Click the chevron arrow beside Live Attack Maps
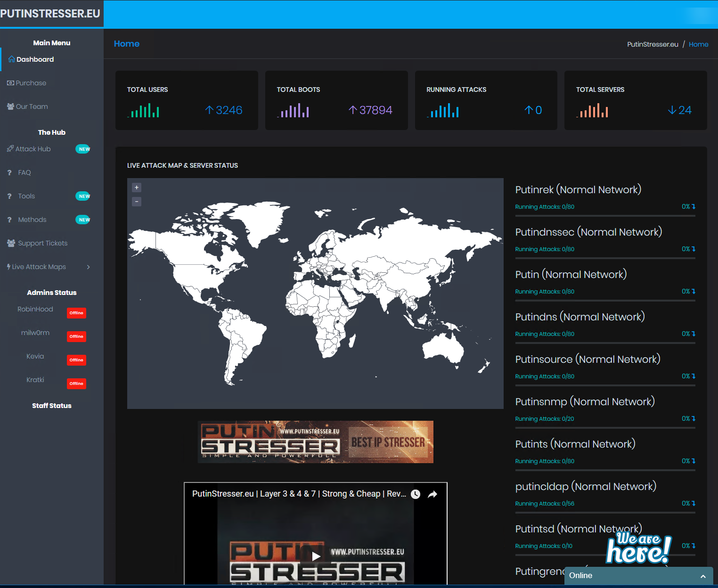The height and width of the screenshot is (588, 718). coord(88,267)
